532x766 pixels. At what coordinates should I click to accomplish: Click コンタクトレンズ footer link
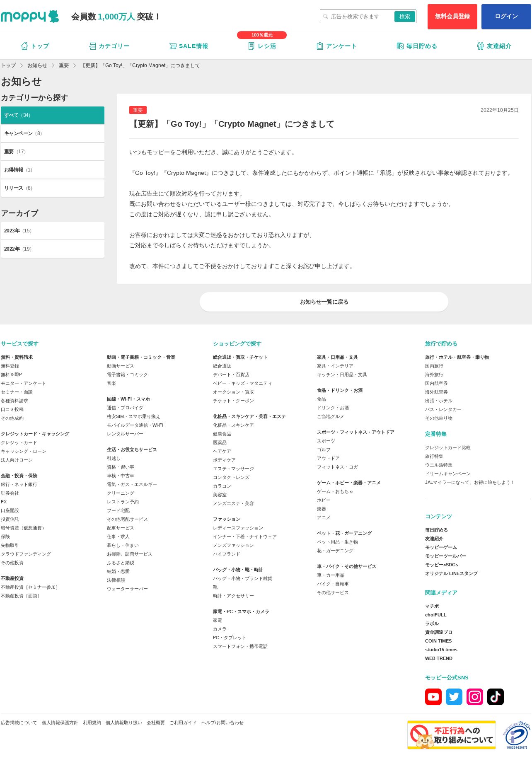(231, 477)
